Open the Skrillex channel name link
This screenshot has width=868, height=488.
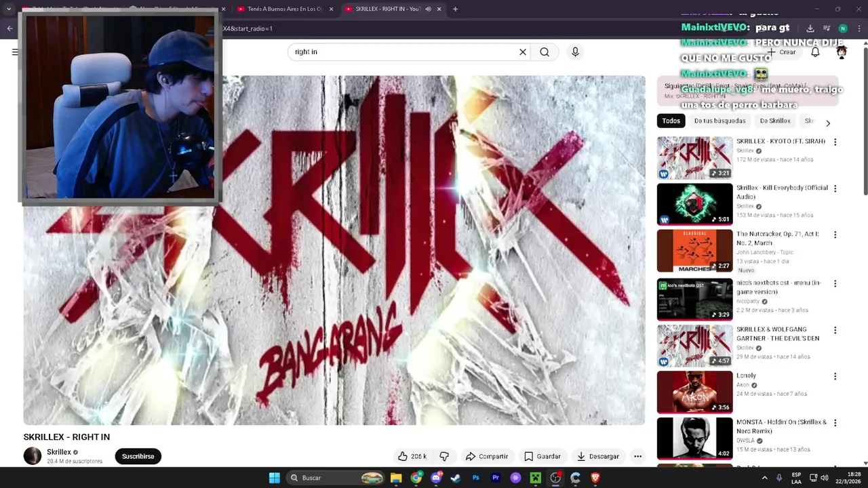tap(59, 452)
